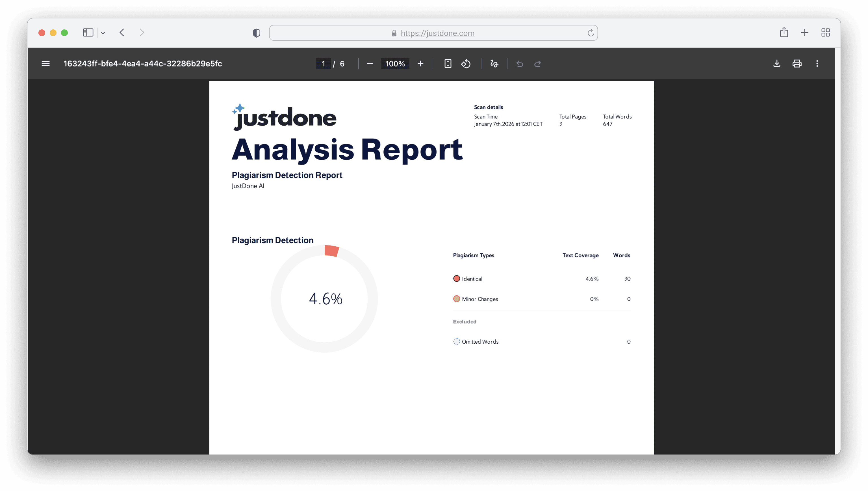
Task: Click the redo arrow in PDF toolbar
Action: (537, 64)
